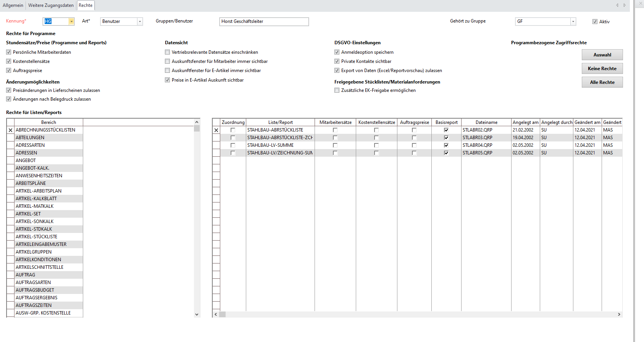This screenshot has width=644, height=342.
Task: Click the row marker beside ABRECHNUNGSSTÜCKLISTEN
Action: (x=10, y=130)
